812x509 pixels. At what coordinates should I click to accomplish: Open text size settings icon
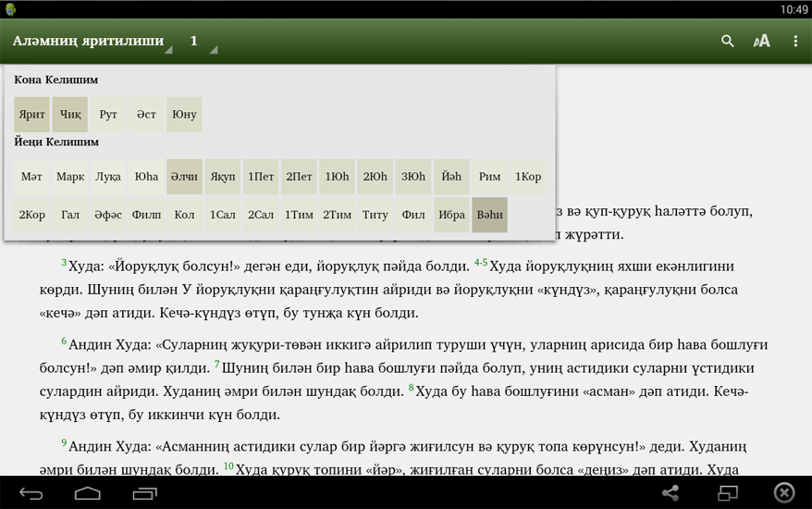pyautogui.click(x=761, y=41)
